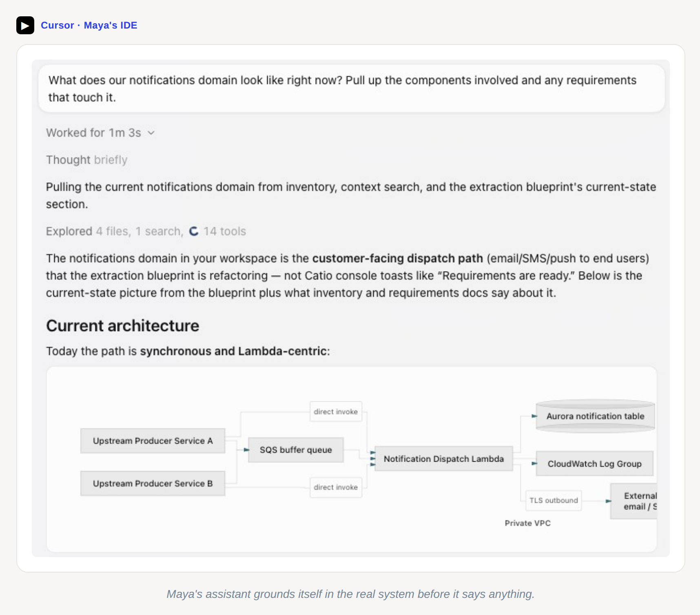Click the Current architecture heading
Viewport: 700px width, 615px height.
pyautogui.click(x=122, y=326)
